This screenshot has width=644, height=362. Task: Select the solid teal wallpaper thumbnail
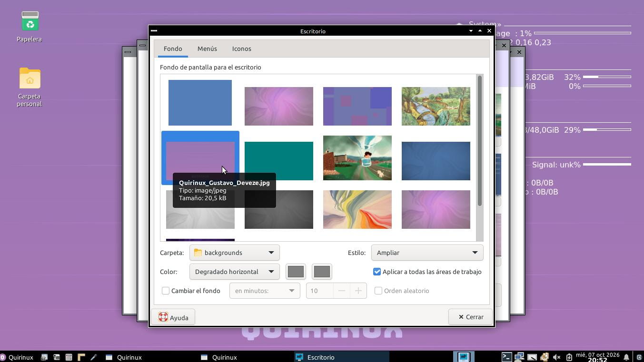pyautogui.click(x=279, y=161)
